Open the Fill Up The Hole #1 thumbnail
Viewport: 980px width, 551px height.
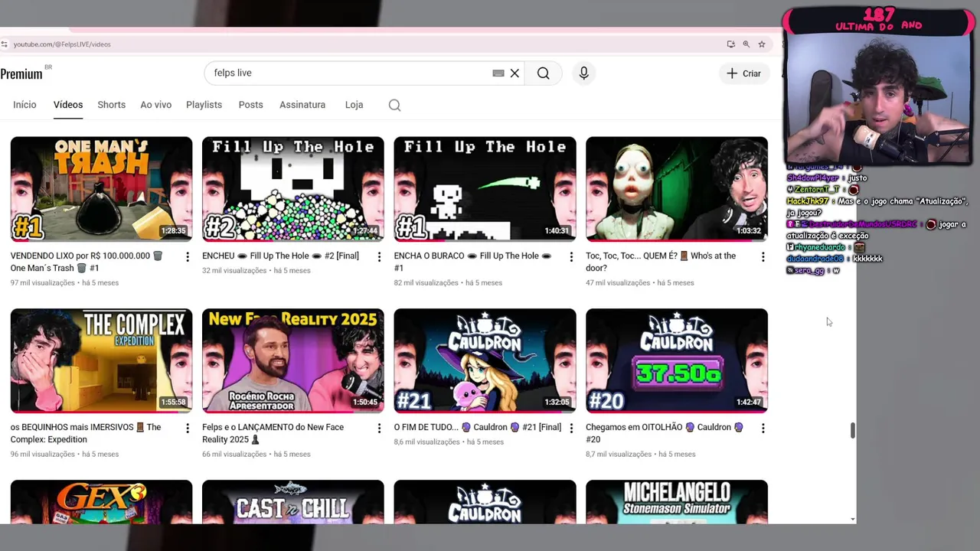pos(485,188)
